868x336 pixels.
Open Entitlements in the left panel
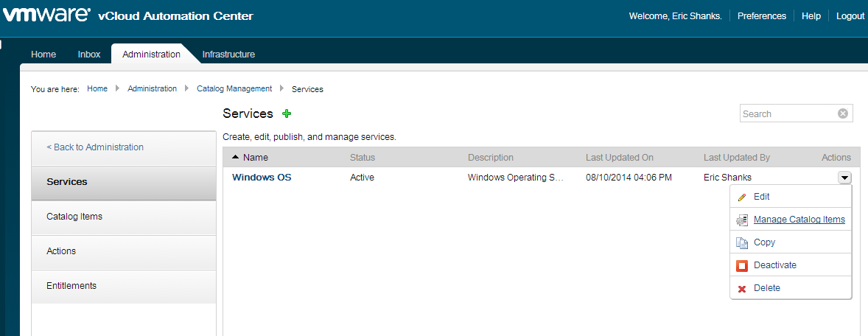coord(71,286)
